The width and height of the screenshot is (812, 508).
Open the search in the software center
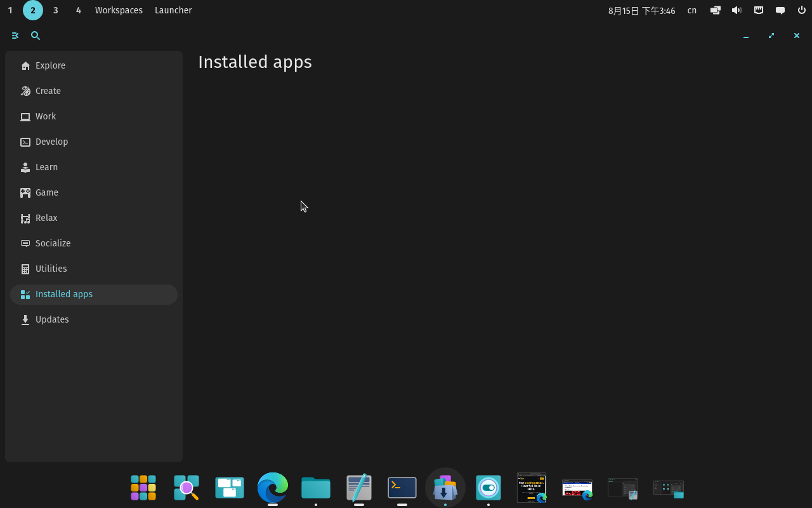pyautogui.click(x=36, y=36)
